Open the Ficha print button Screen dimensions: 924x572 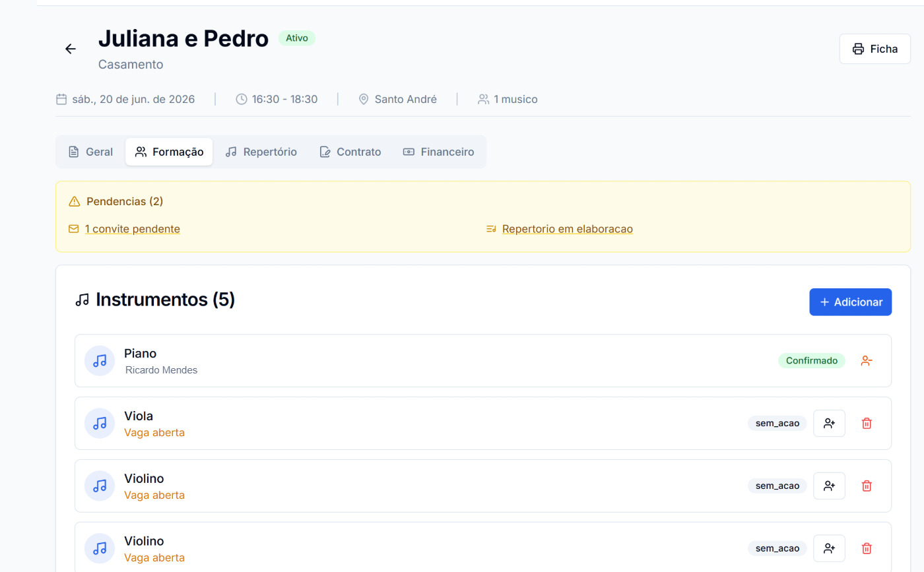click(x=874, y=49)
